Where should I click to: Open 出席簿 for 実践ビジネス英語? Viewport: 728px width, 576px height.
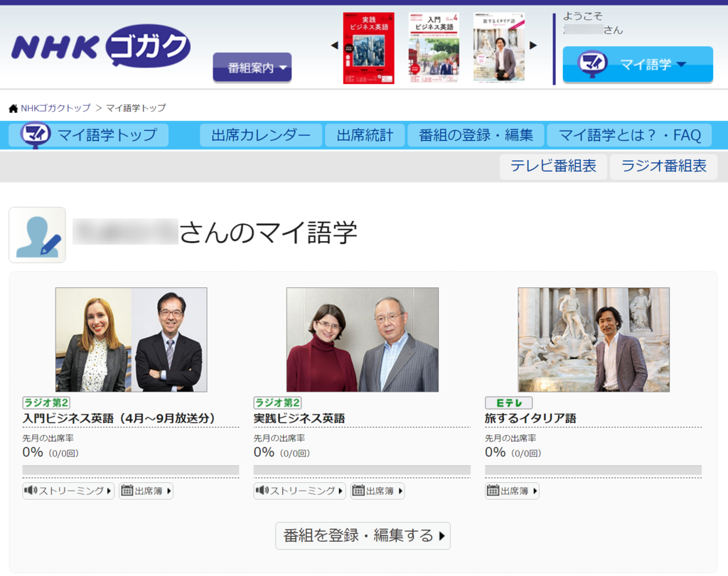378,491
